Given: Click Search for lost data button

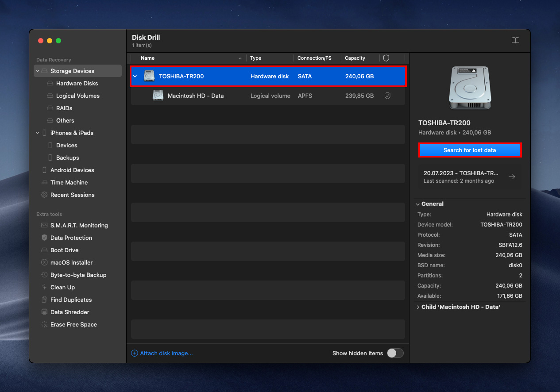Looking at the screenshot, I should coord(470,150).
